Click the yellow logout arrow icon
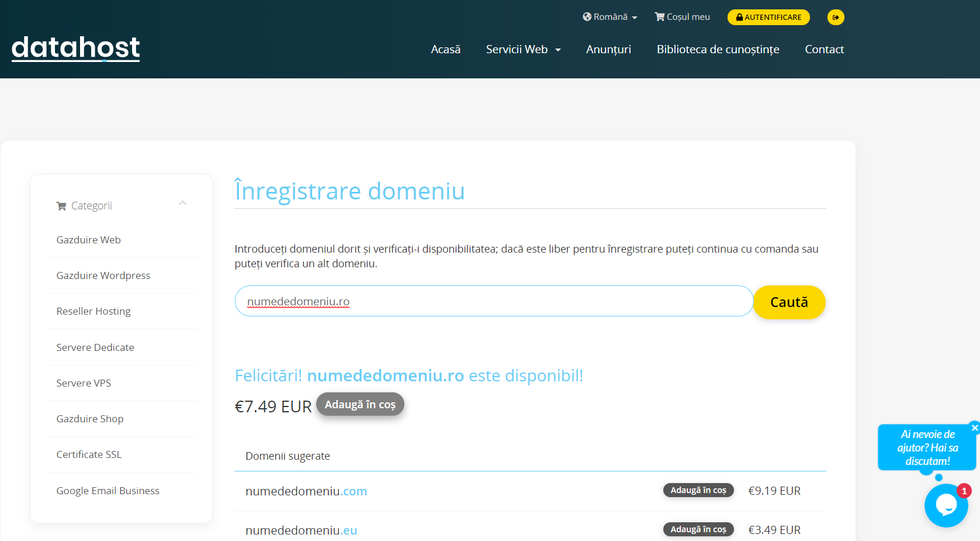The height and width of the screenshot is (541, 980). (x=836, y=17)
